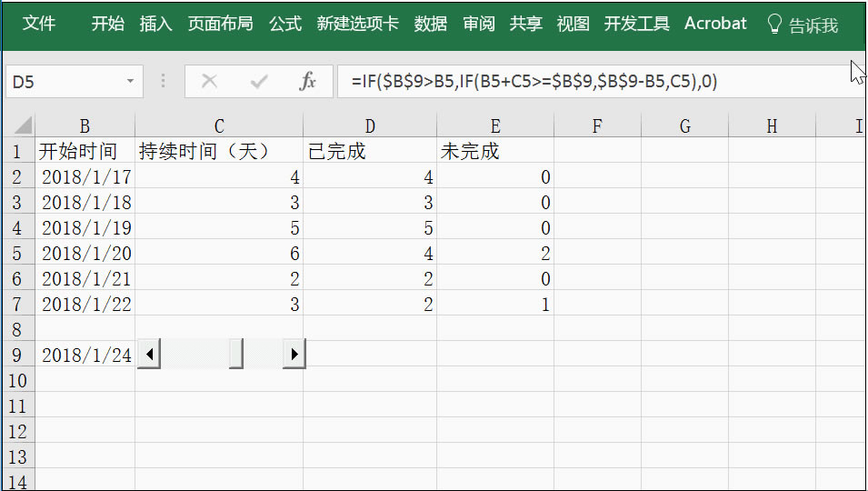The height and width of the screenshot is (491, 868).
Task: Select the 未完成 header cell
Action: (495, 151)
